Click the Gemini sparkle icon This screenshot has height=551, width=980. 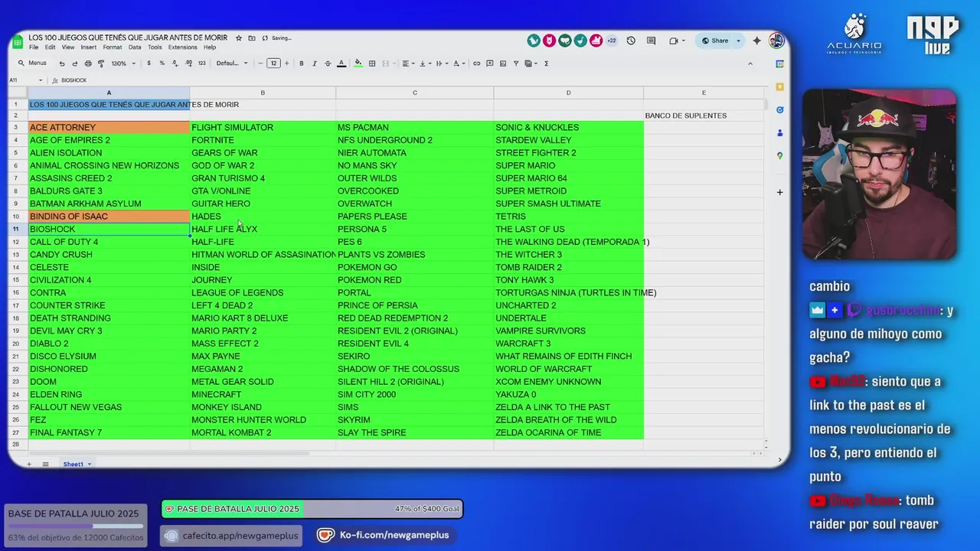[x=756, y=41]
